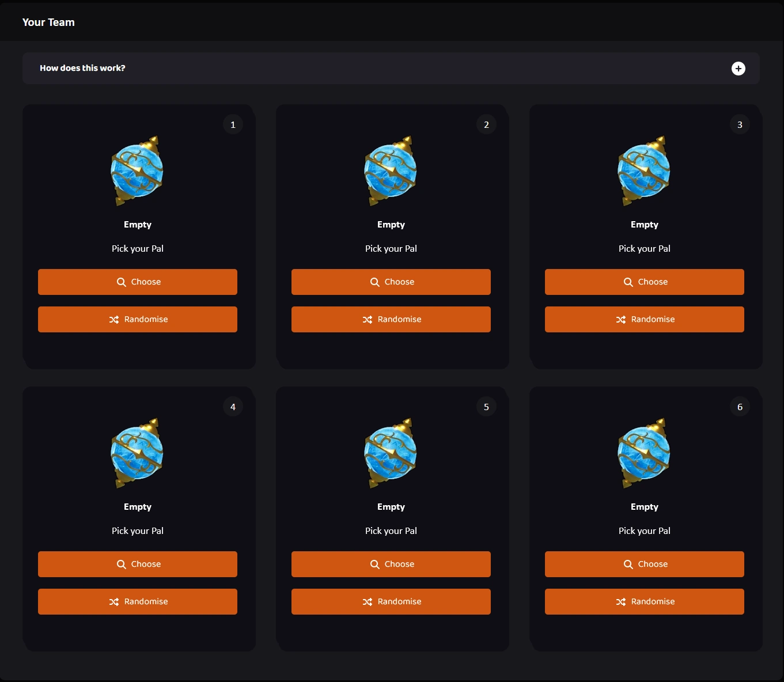
Task: Click 'Pick your Pal' text in slot 3
Action: (645, 249)
